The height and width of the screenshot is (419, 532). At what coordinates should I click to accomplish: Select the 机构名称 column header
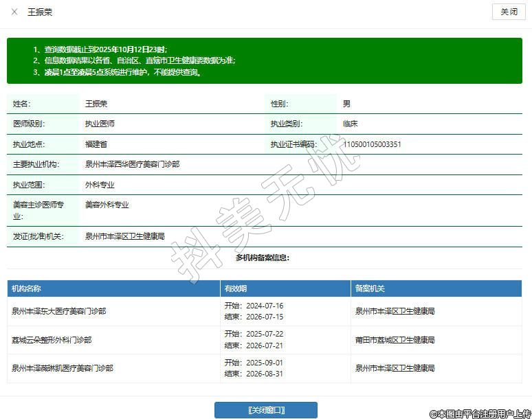pyautogui.click(x=27, y=288)
